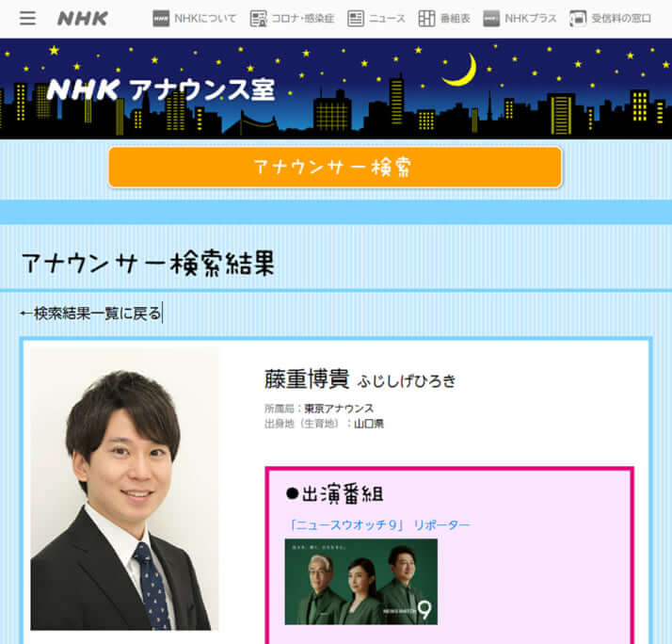Return via ←検索結果一覧に戻る link
Screen dimensions: 672x644
(91, 314)
